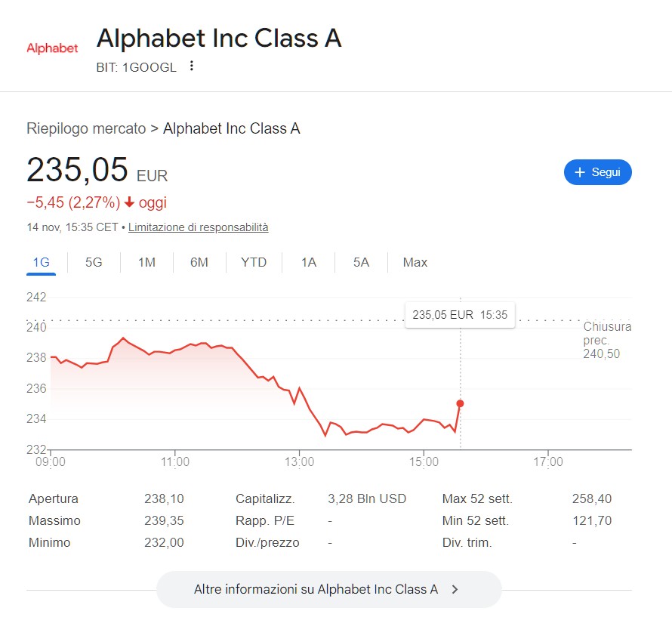
Task: Click the Alphabet logo icon
Action: tap(52, 48)
